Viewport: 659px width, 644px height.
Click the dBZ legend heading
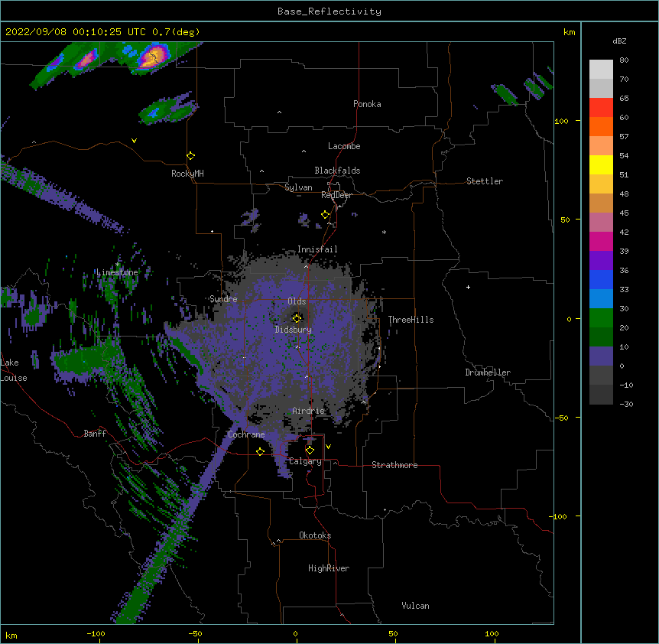(x=619, y=41)
